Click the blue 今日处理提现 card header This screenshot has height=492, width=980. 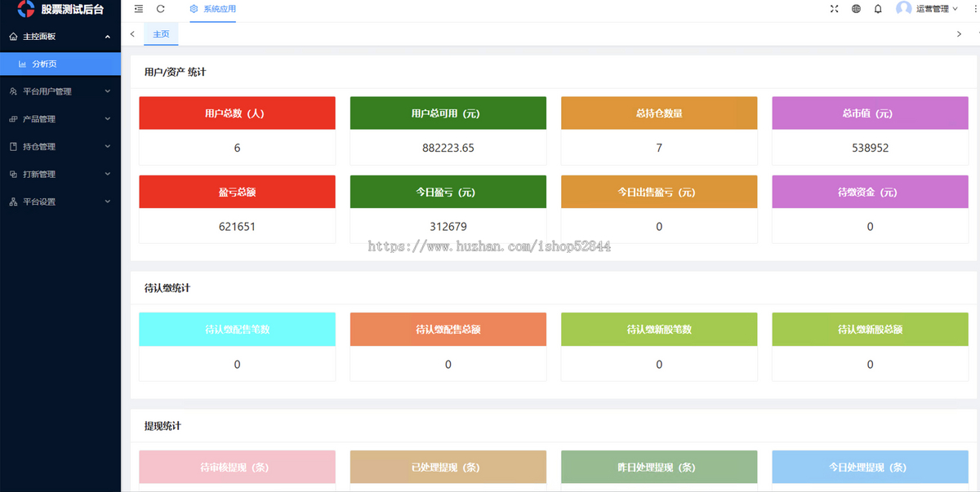click(870, 468)
